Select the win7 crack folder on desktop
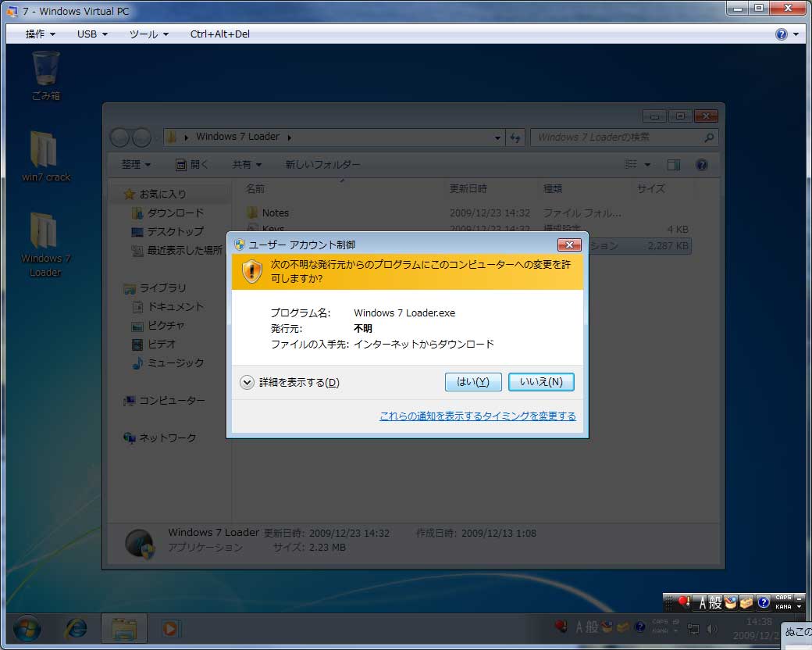The height and width of the screenshot is (650, 812). (x=45, y=156)
